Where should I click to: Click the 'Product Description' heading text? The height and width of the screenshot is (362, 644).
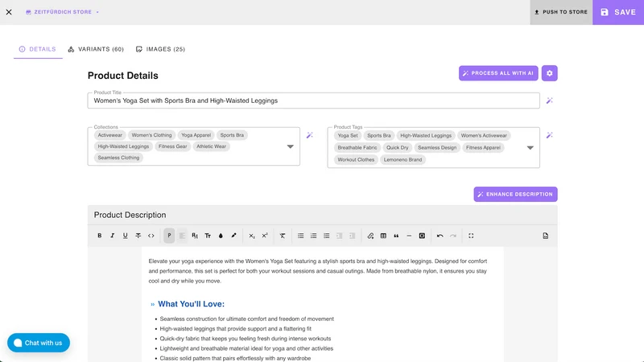click(x=130, y=215)
